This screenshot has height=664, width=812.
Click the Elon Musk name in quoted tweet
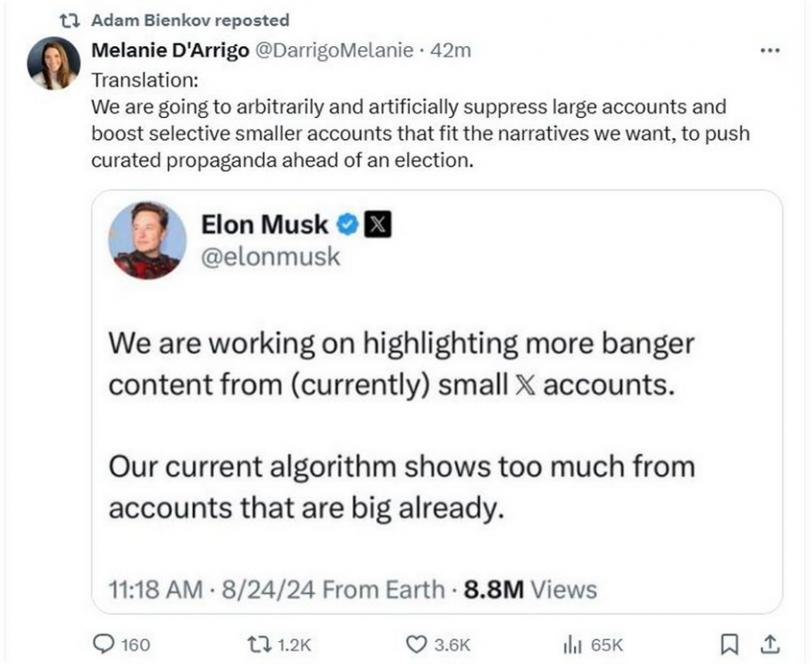[265, 225]
